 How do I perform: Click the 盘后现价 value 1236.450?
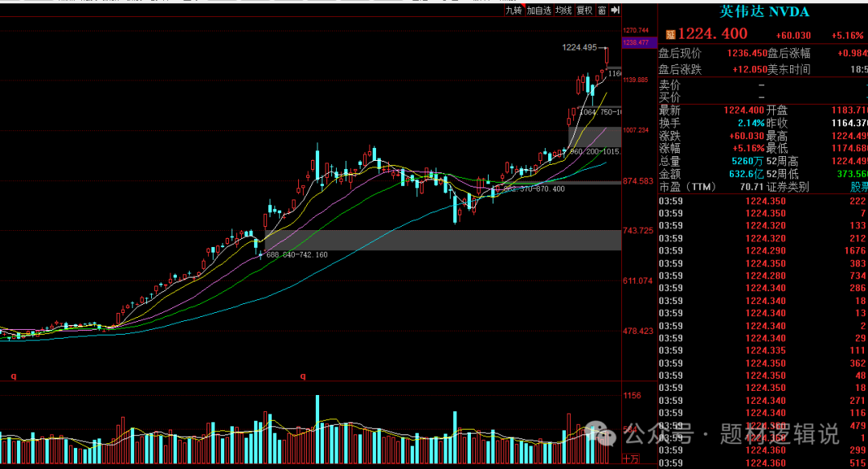coord(747,53)
